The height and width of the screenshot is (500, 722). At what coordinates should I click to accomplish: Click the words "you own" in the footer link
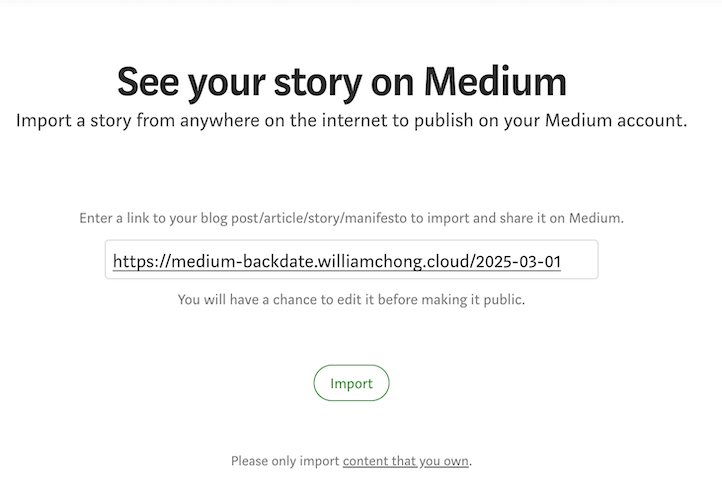click(x=445, y=461)
